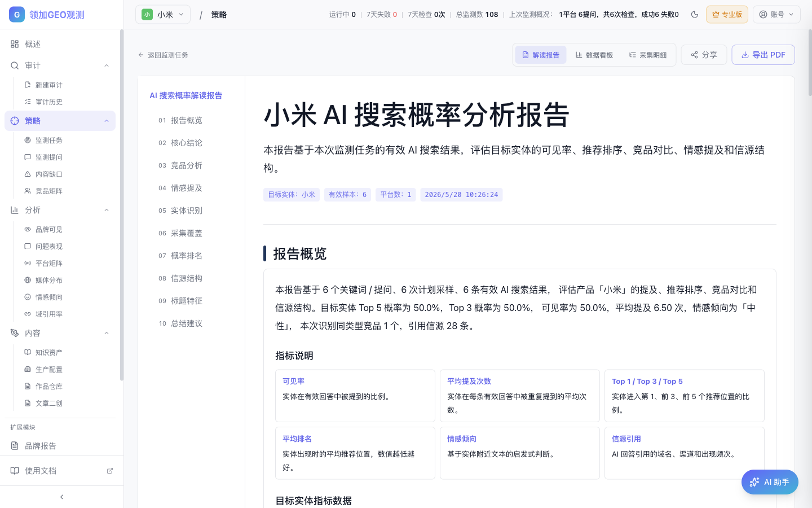Viewport: 812px width, 508px height.
Task: Switch to the 采集明细 tab
Action: coord(648,55)
